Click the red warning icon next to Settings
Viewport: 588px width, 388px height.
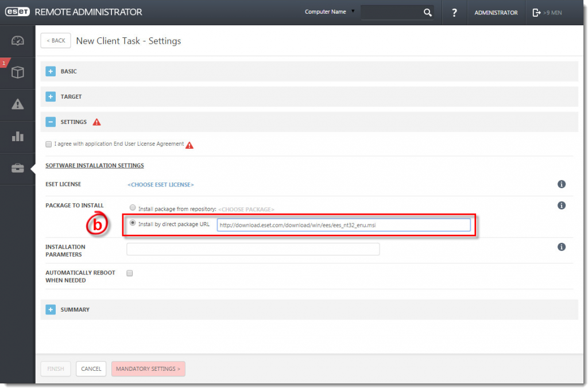(96, 122)
